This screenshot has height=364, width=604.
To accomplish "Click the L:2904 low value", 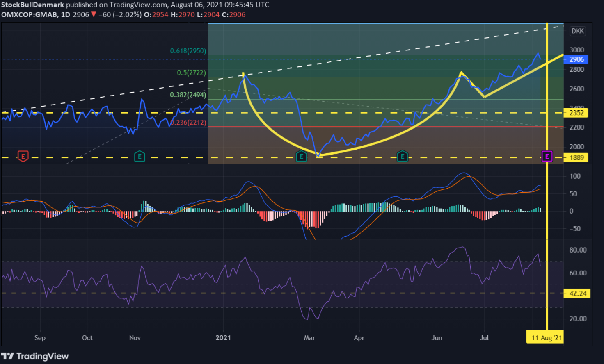I will point(208,14).
